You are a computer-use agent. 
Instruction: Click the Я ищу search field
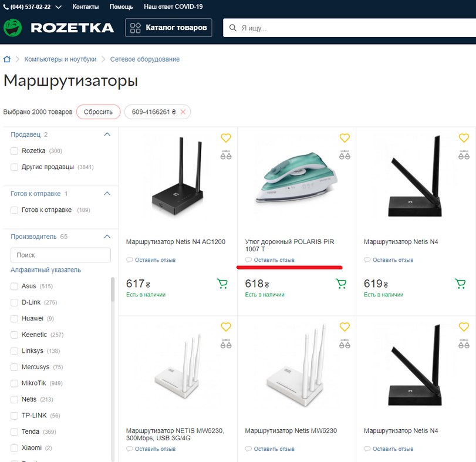[x=349, y=28]
